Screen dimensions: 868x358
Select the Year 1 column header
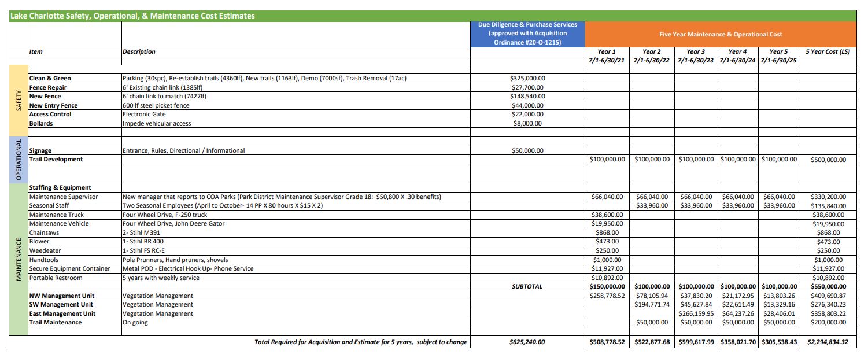click(x=607, y=52)
